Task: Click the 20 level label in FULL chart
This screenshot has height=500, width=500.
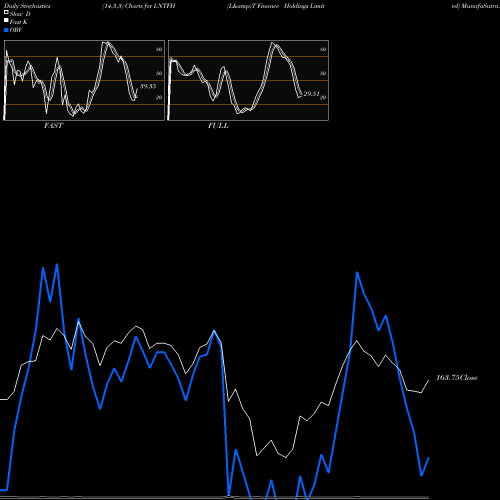Action: [323, 97]
